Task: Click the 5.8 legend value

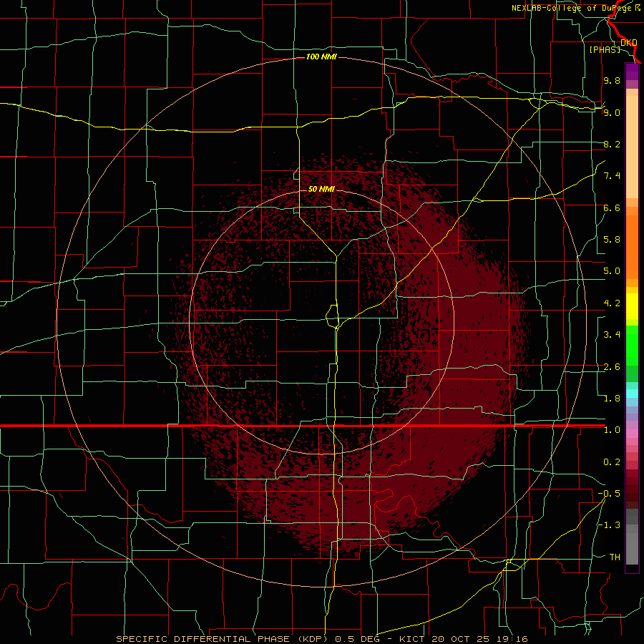Action: [x=612, y=240]
